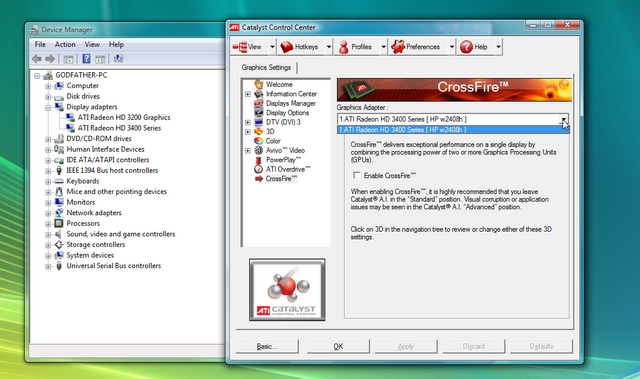Click the Defaults button

click(541, 346)
